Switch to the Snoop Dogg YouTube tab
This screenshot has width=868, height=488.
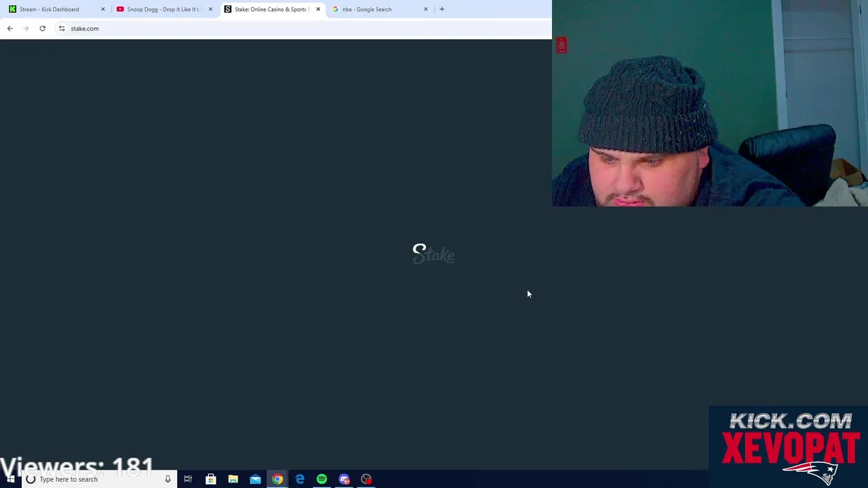coord(163,9)
